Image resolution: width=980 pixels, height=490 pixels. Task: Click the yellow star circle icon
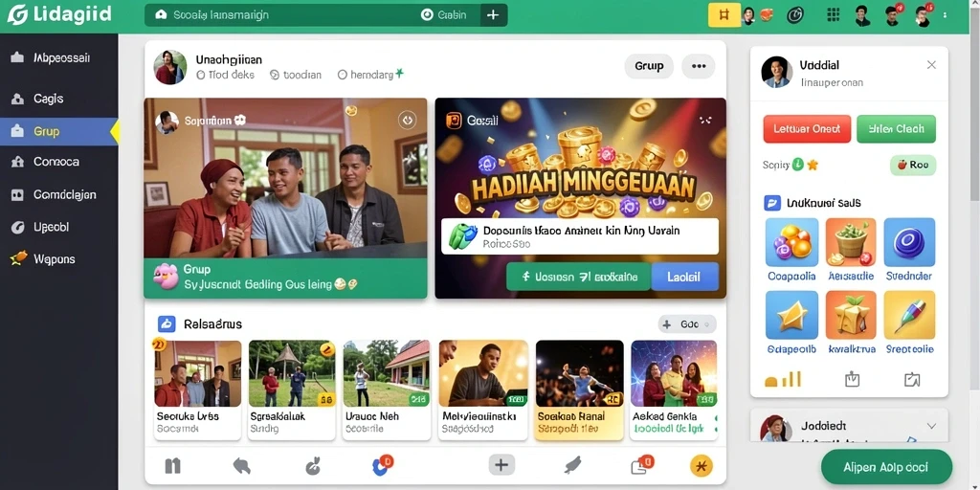click(x=702, y=465)
